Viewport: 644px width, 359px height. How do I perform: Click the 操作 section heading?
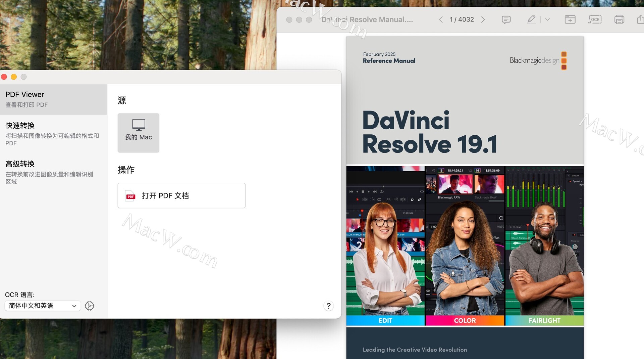tap(126, 170)
